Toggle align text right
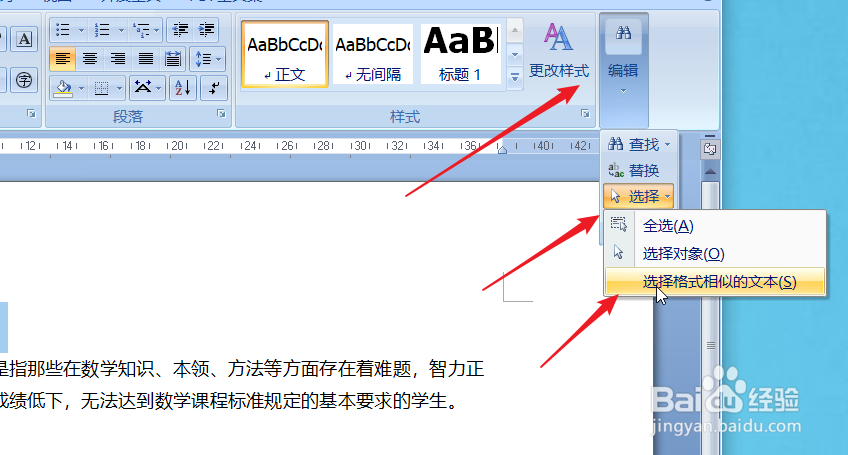848x455 pixels. pyautogui.click(x=117, y=58)
